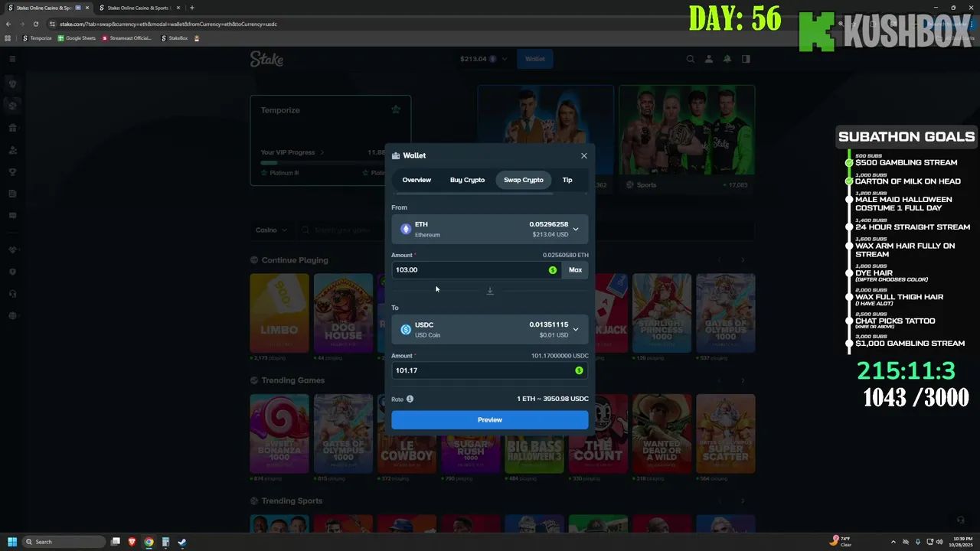Open the Tip tab in Wallet
The width and height of the screenshot is (980, 551).
click(x=567, y=180)
